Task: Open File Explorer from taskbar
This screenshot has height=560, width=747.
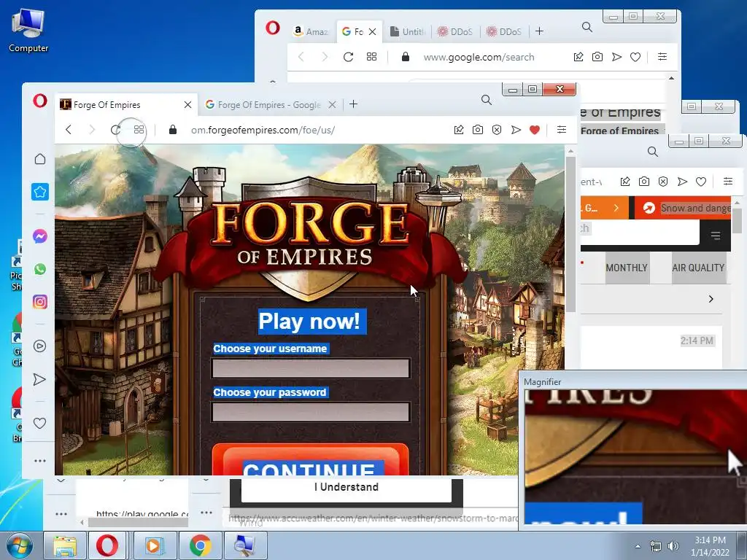Action: point(65,545)
